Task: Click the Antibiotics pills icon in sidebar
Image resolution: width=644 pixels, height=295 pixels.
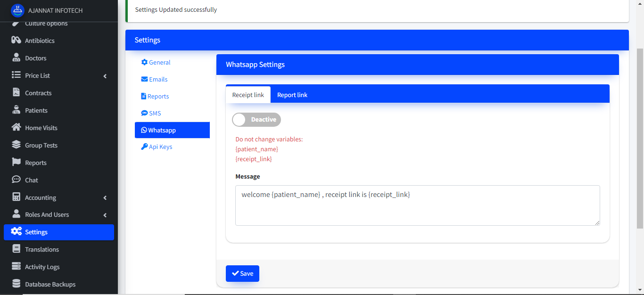Action: tap(16, 41)
